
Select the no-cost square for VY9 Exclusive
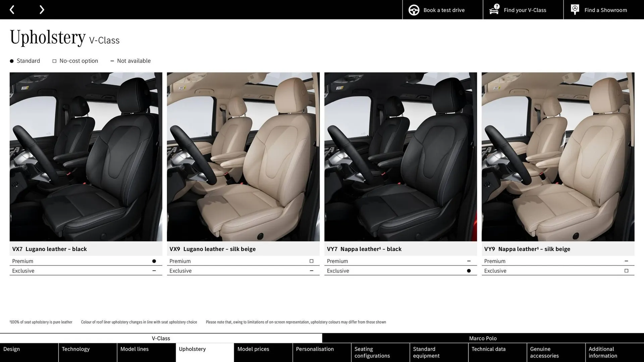[626, 270]
